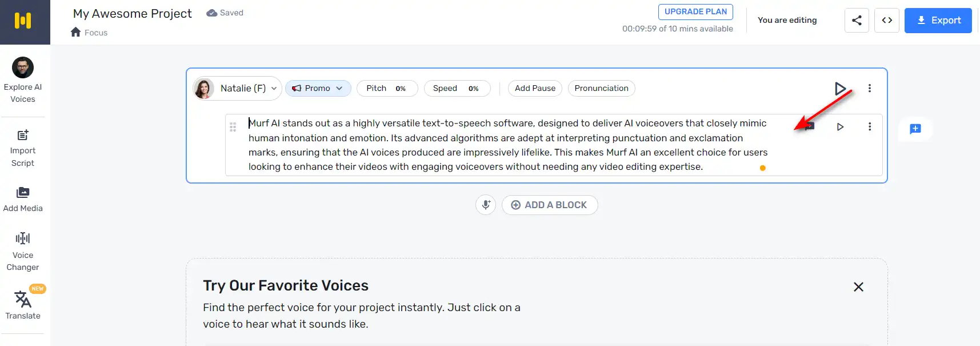Click Add Pause button
980x346 pixels.
tap(535, 88)
